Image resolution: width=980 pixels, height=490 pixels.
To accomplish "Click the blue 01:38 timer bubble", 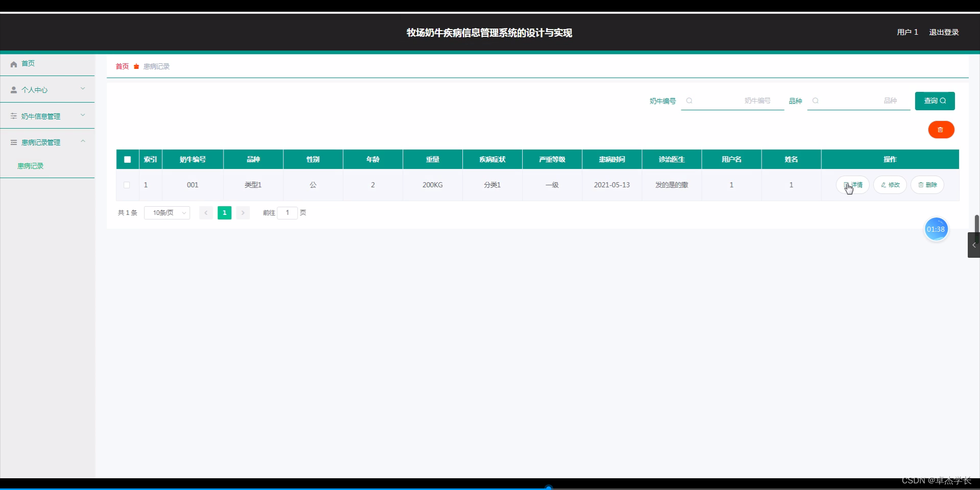I will coord(936,229).
